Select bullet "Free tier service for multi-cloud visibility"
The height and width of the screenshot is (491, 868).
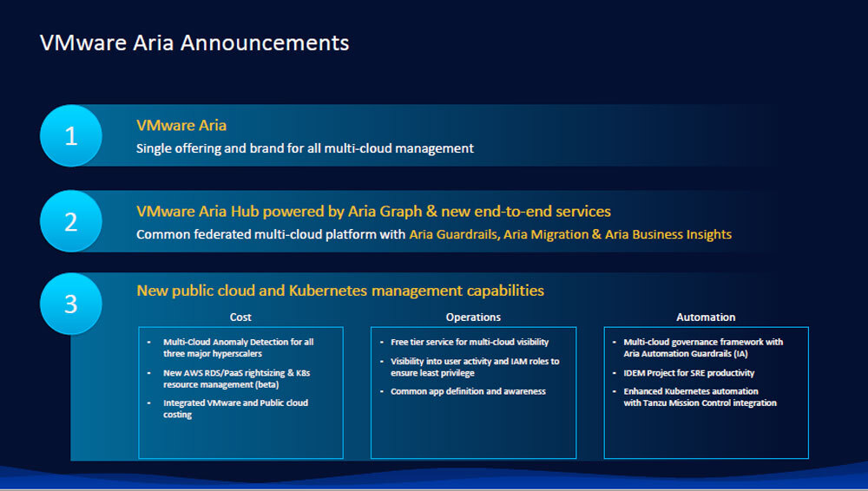coord(470,342)
